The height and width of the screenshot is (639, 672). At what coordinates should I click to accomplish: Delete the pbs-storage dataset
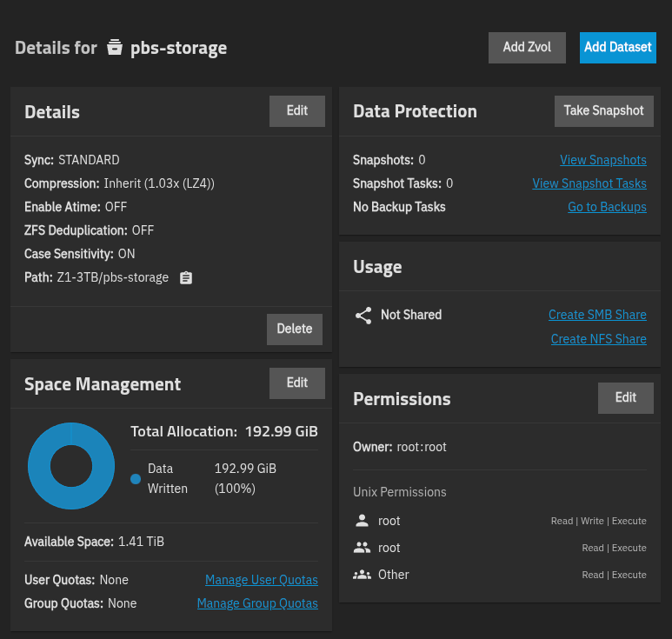click(295, 329)
